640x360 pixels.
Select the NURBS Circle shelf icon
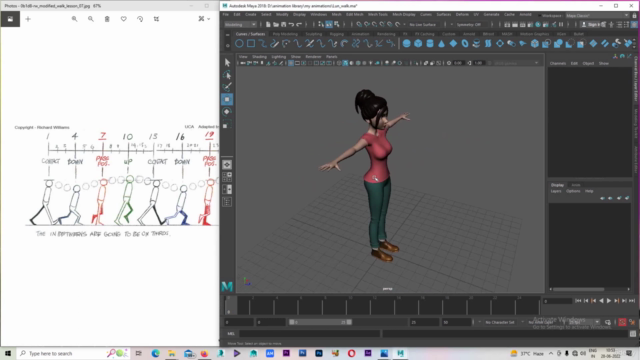point(239,44)
